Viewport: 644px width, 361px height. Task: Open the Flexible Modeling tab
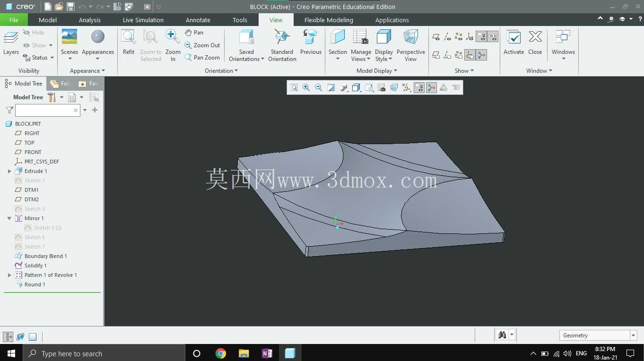pos(329,20)
